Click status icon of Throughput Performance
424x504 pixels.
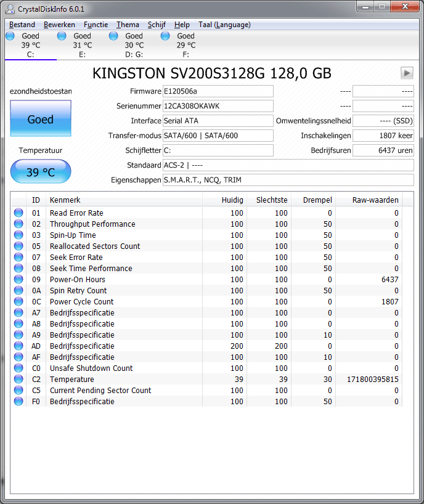coord(18,224)
